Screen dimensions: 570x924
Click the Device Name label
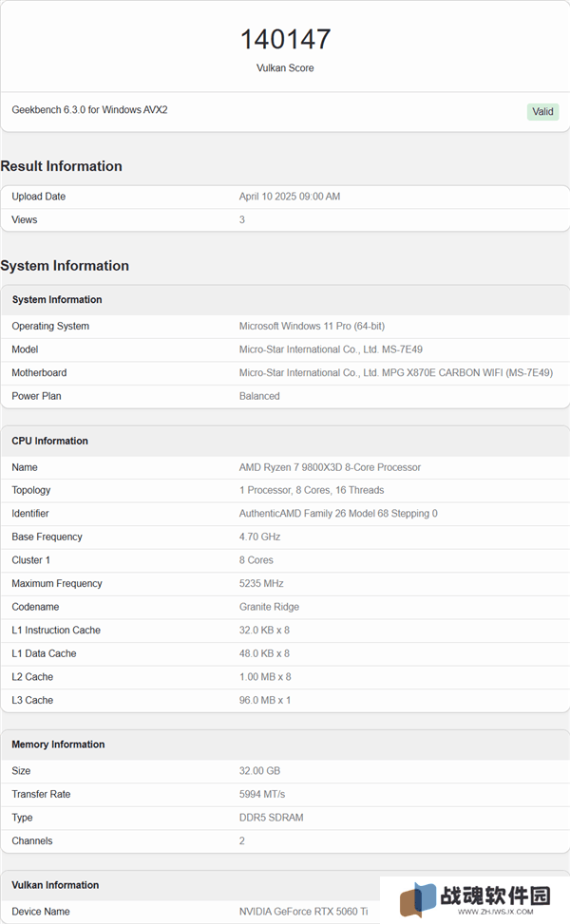click(40, 912)
